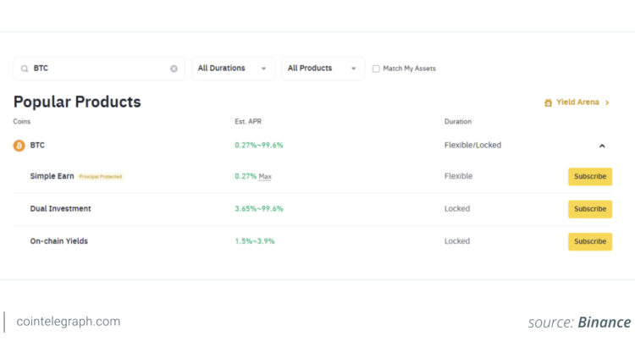Toggle the Match My Assets checkbox
This screenshot has width=635, height=364.
(x=376, y=69)
